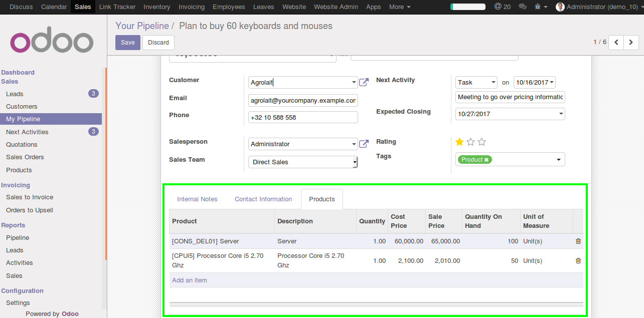Toggle the first rating star

(x=459, y=142)
